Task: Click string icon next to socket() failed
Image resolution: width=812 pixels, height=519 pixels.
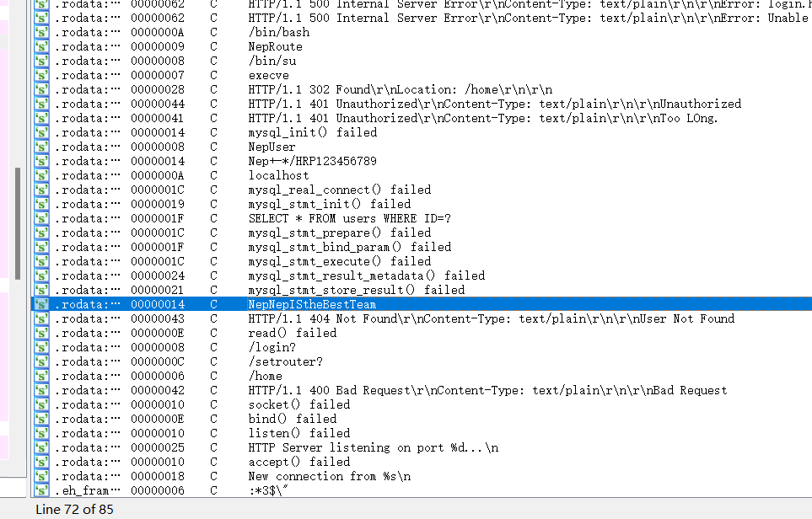Action: pos(40,404)
